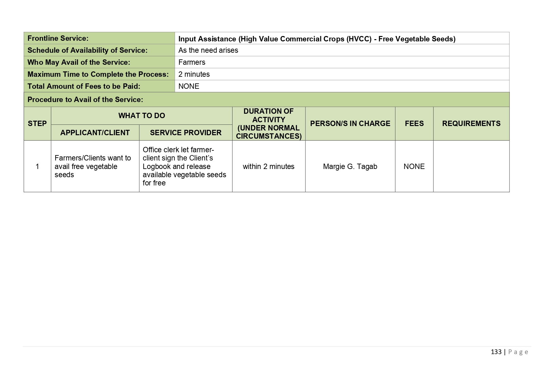Select the name 'Margie G. Tagab'
The width and height of the screenshot is (554, 392).
pos(350,167)
